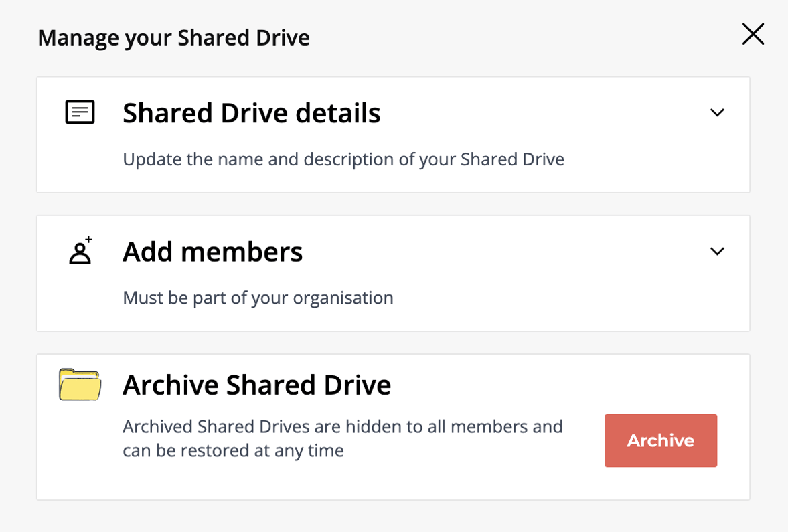Click 'can be restored at any time' text
Screen dimensions: 788x532
[233, 451]
